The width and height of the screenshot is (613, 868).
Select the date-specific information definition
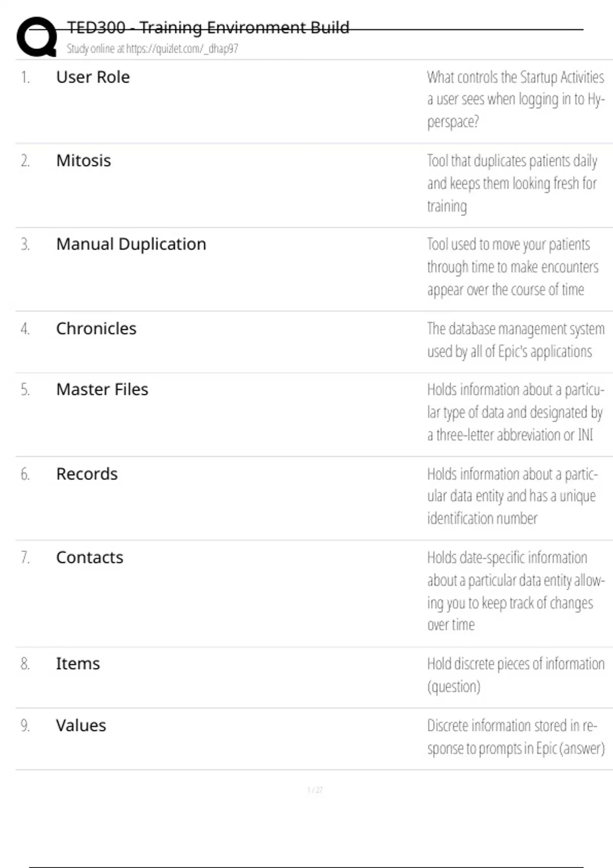click(x=515, y=591)
